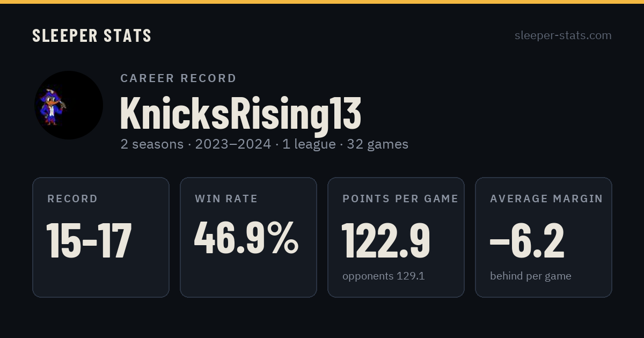This screenshot has height=338, width=644.
Task: Open the Win Rate 46.9% card
Action: [248, 237]
